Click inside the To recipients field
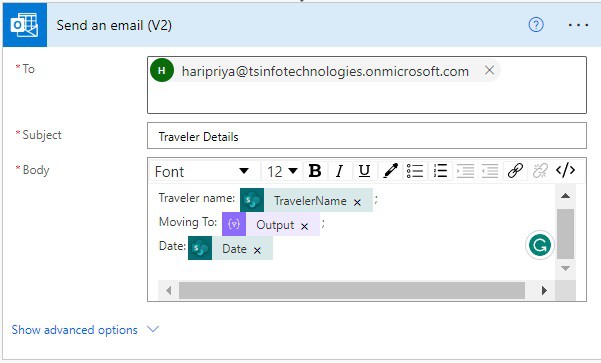Image resolution: width=601 pixels, height=363 pixels. tap(367, 85)
